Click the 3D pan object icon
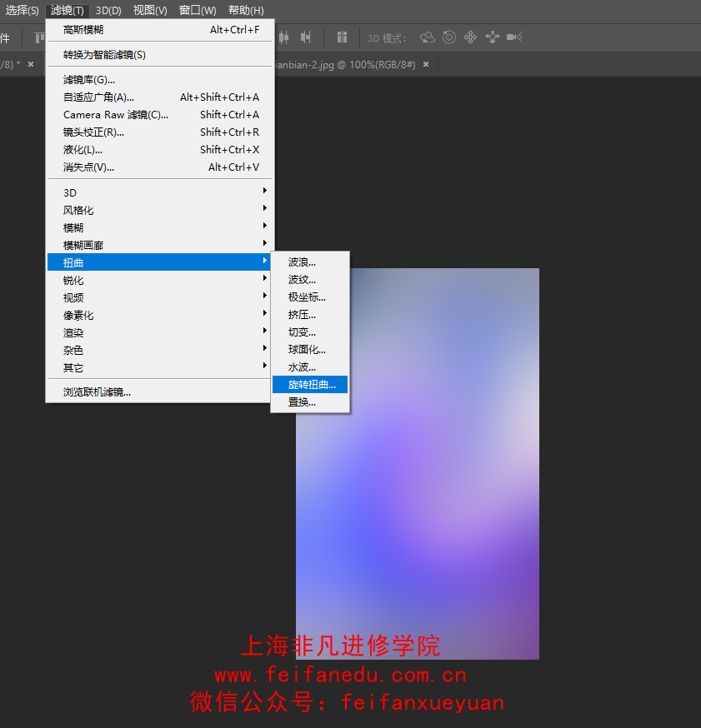Image resolution: width=701 pixels, height=728 pixels. click(x=470, y=37)
